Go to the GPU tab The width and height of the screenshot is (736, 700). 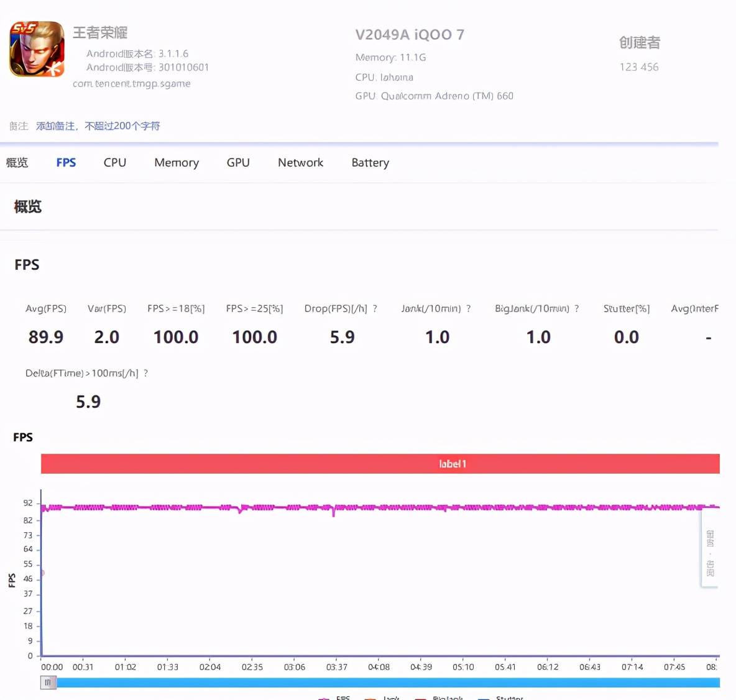[238, 162]
